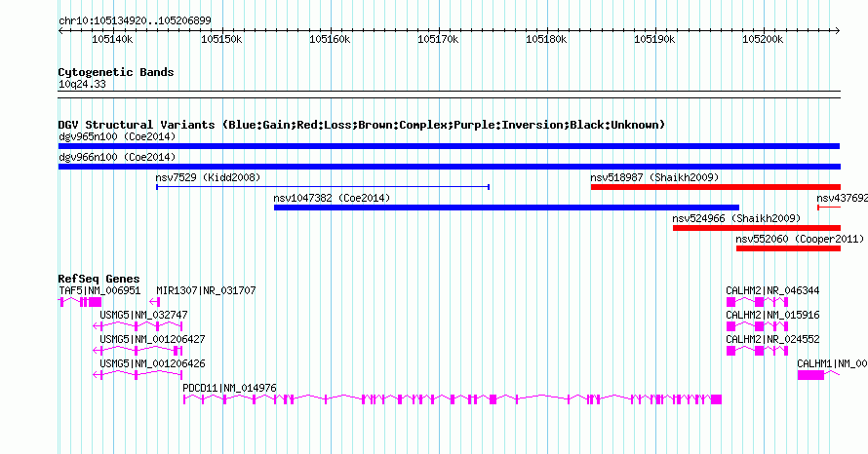Screen dimensions: 868x454
Task: Open the TAF5|NM_006951 gene glyph
Action: (80, 302)
